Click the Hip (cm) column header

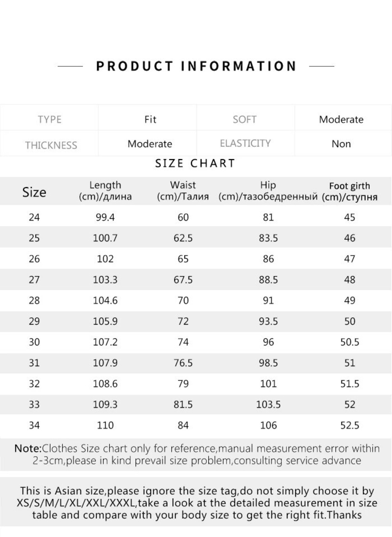(x=268, y=191)
